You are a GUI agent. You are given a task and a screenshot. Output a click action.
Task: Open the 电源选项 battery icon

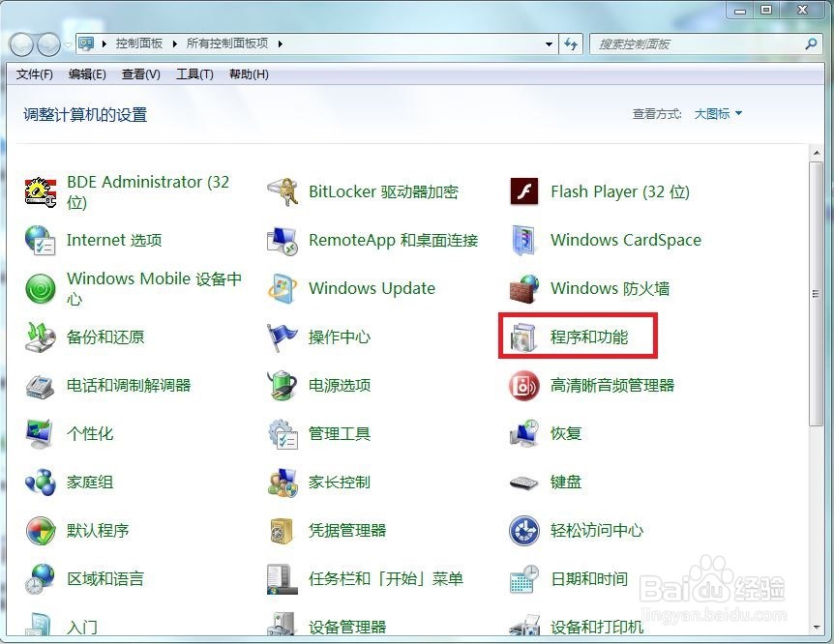point(283,386)
